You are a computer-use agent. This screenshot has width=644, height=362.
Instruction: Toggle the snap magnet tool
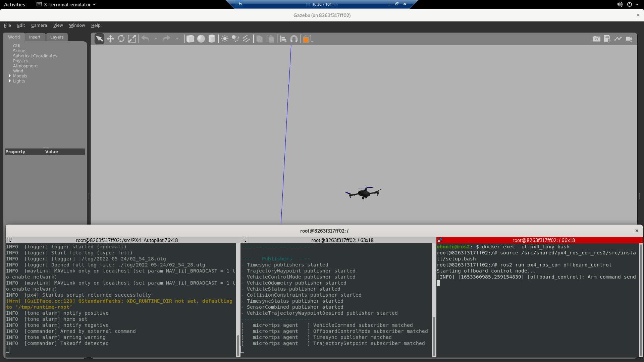pyautogui.click(x=294, y=39)
